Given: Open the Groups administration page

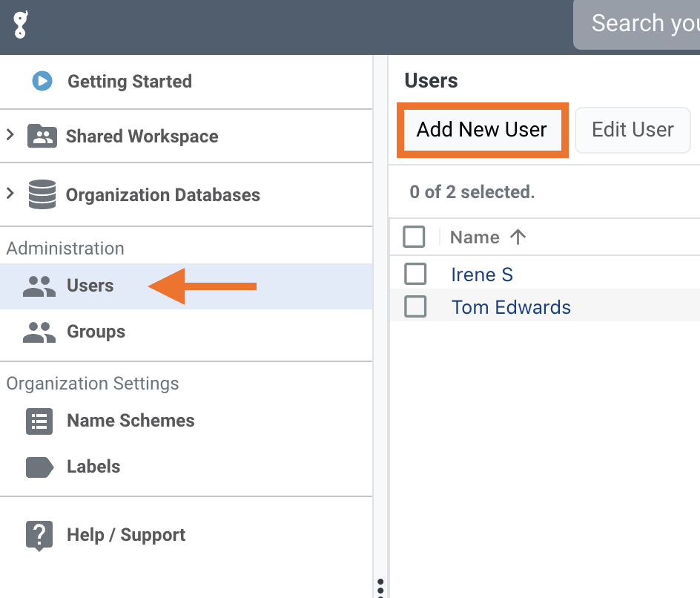Looking at the screenshot, I should coord(96,332).
